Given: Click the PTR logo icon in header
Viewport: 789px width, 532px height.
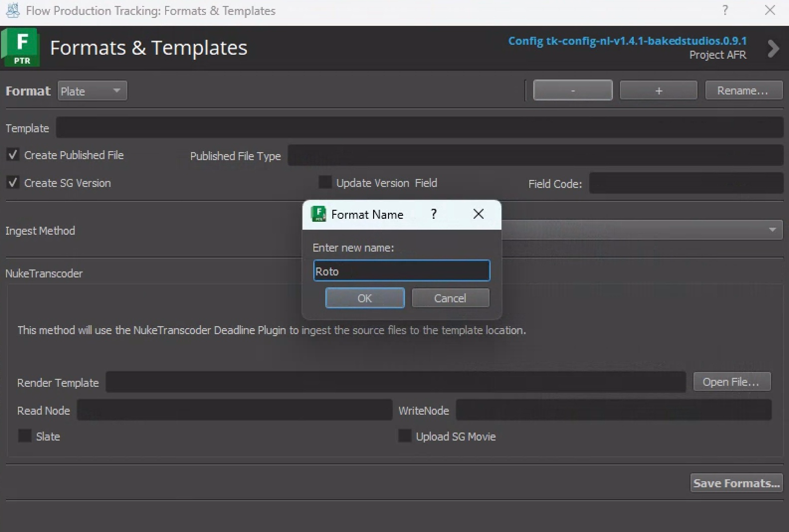Looking at the screenshot, I should point(21,48).
